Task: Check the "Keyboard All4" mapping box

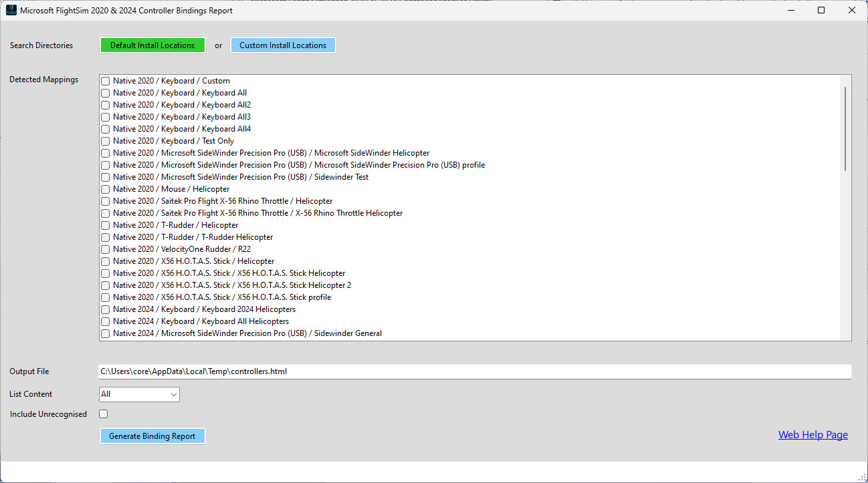Action: pyautogui.click(x=106, y=129)
